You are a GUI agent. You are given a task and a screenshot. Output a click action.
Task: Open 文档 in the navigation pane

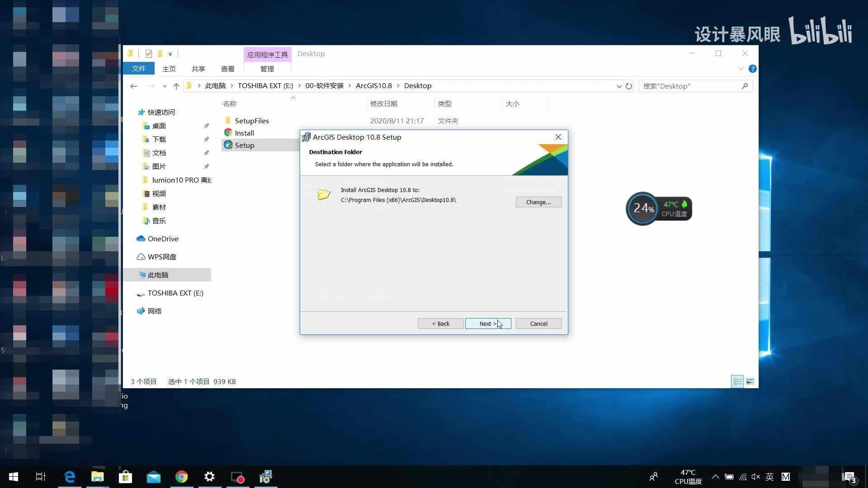point(159,153)
